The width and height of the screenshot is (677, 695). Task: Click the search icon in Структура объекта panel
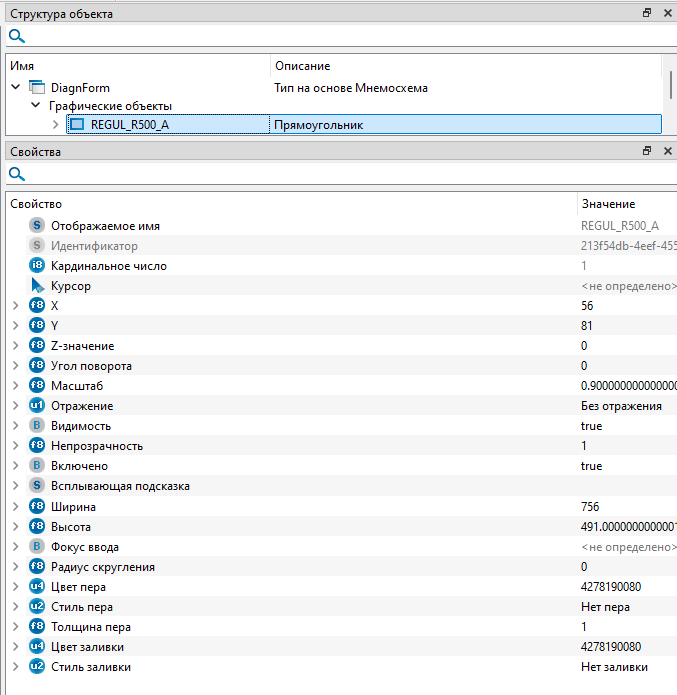coord(16,36)
